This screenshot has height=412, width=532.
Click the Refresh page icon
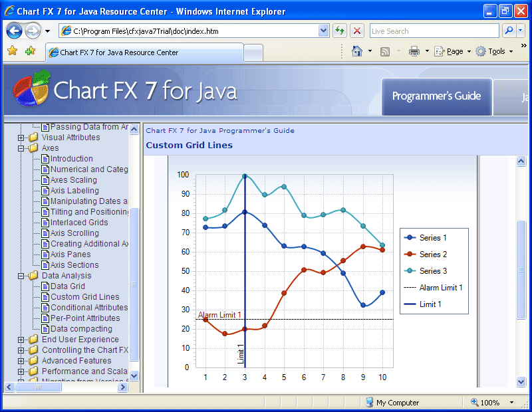340,31
